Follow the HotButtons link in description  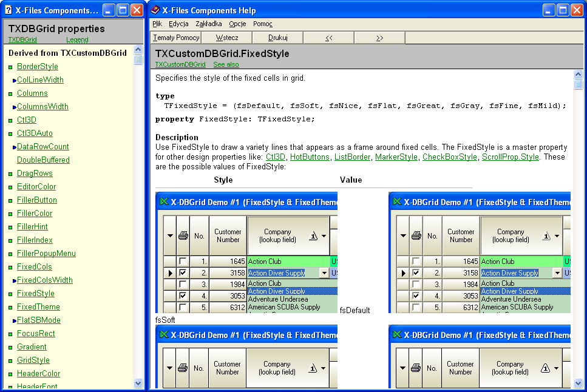pyautogui.click(x=310, y=157)
